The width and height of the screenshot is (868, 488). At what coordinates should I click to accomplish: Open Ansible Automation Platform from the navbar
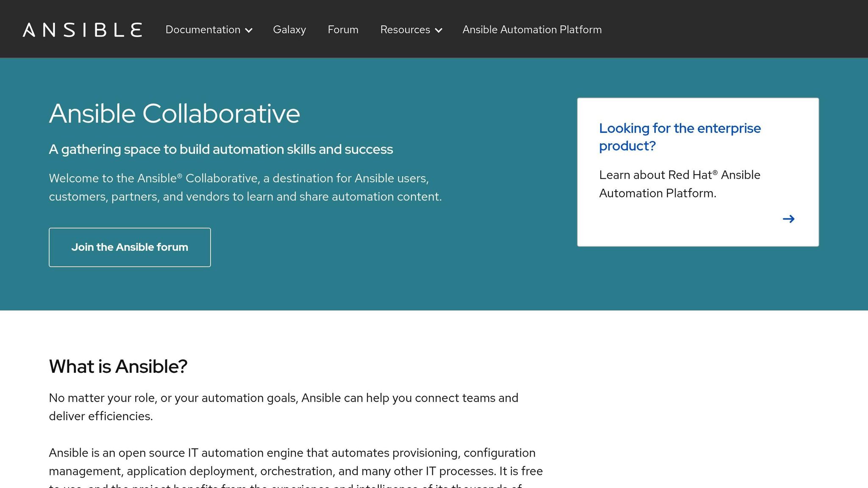point(532,30)
